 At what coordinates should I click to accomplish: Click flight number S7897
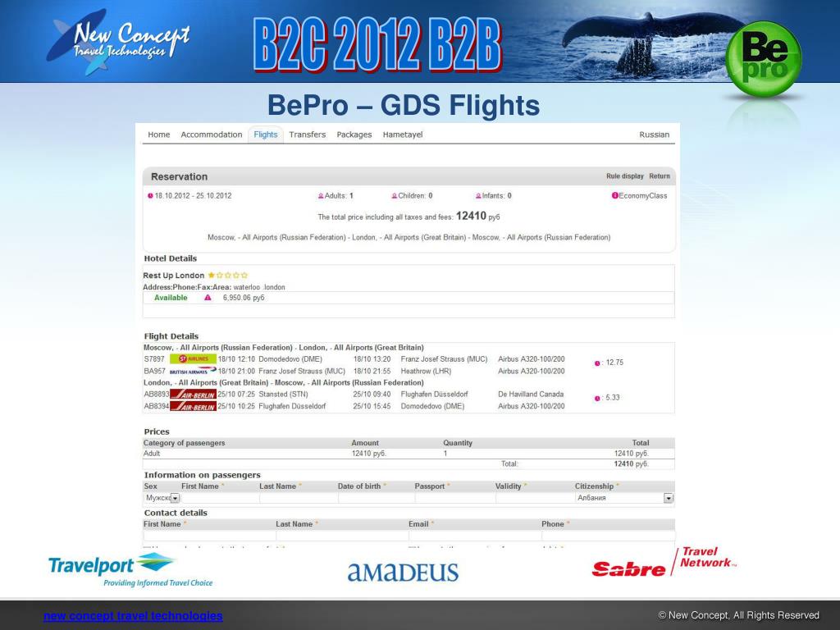point(154,359)
